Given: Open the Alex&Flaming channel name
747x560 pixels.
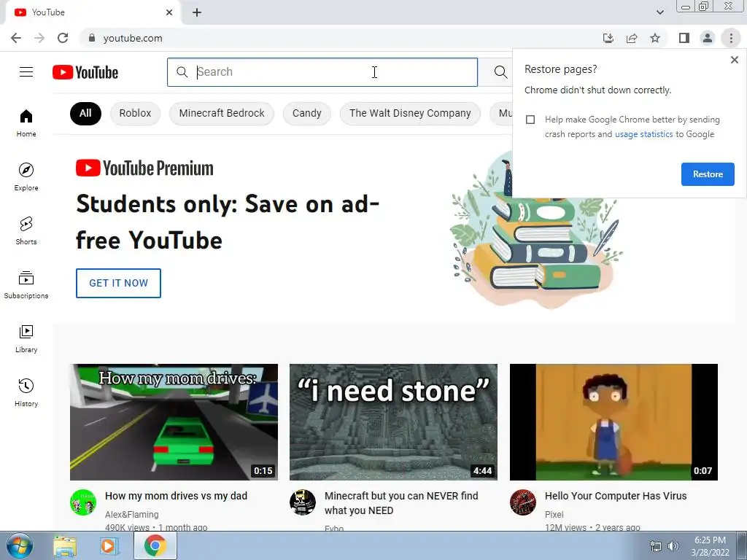Looking at the screenshot, I should [132, 514].
